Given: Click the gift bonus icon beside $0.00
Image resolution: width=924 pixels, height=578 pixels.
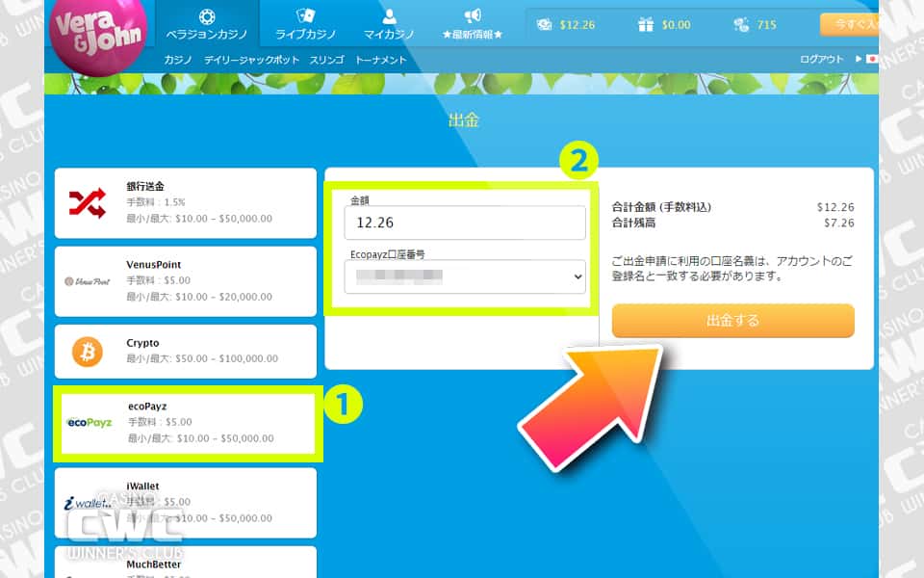Looking at the screenshot, I should [x=646, y=24].
